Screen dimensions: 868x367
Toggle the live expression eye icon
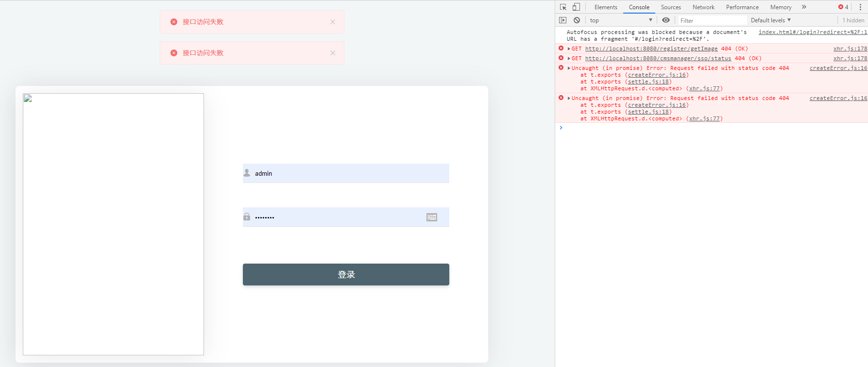[x=666, y=20]
